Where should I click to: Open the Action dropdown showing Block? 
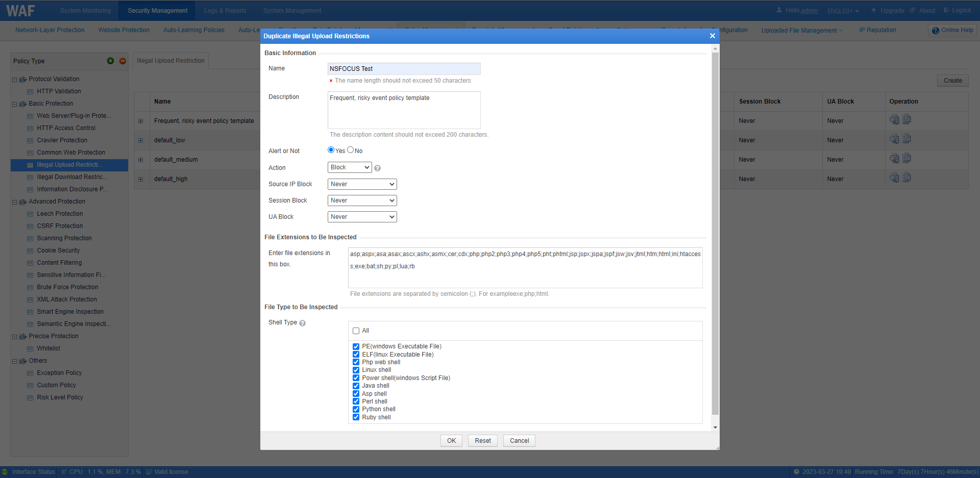350,167
